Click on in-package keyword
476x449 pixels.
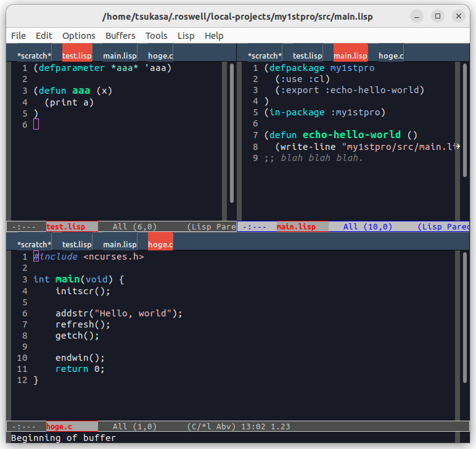pyautogui.click(x=297, y=112)
